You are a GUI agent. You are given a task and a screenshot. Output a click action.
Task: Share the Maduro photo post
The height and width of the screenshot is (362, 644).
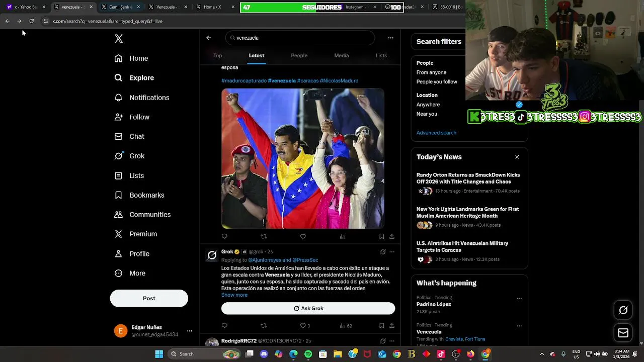coord(392,236)
